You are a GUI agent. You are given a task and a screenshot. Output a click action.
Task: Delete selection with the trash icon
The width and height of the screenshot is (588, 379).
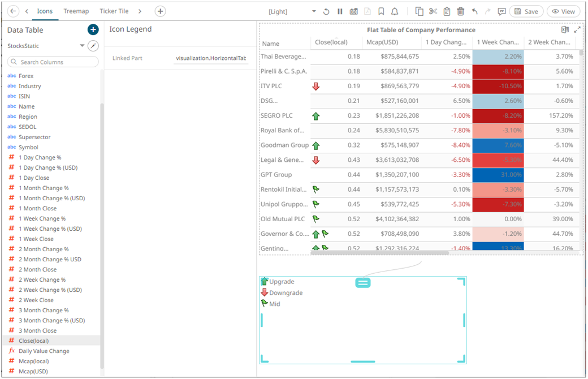pyautogui.click(x=460, y=11)
